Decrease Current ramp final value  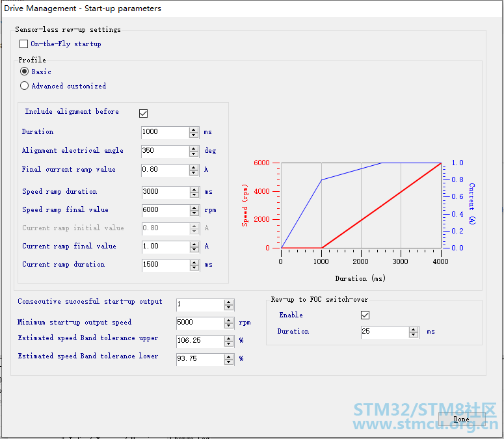pyautogui.click(x=194, y=250)
